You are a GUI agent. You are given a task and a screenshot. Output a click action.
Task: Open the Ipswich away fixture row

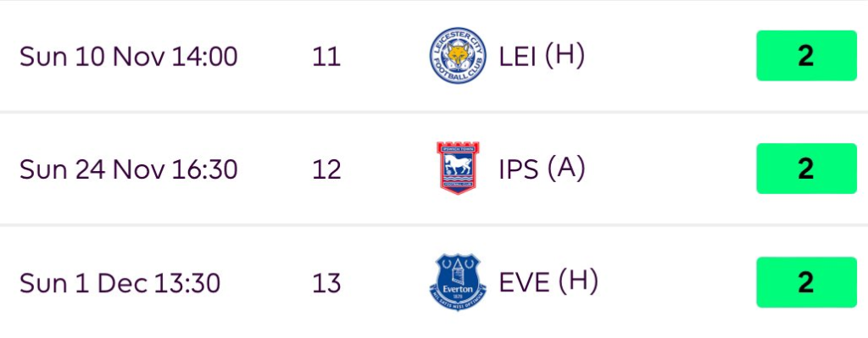coord(434,169)
